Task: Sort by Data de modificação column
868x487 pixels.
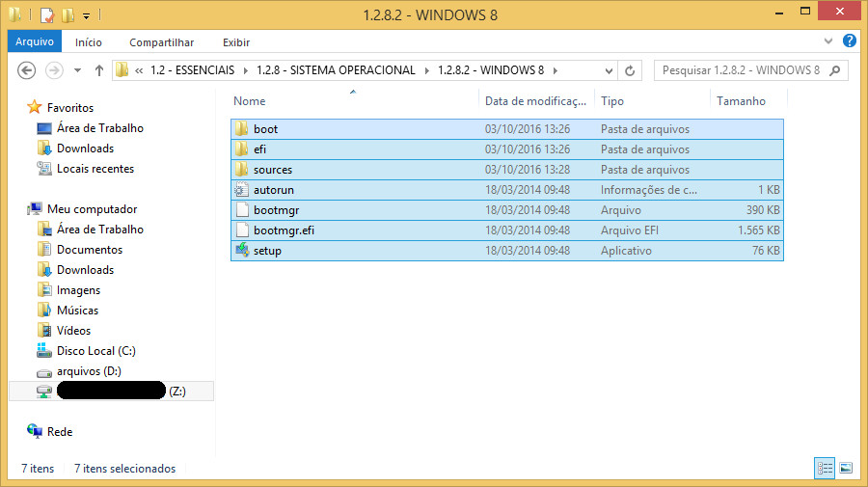Action: pyautogui.click(x=536, y=101)
